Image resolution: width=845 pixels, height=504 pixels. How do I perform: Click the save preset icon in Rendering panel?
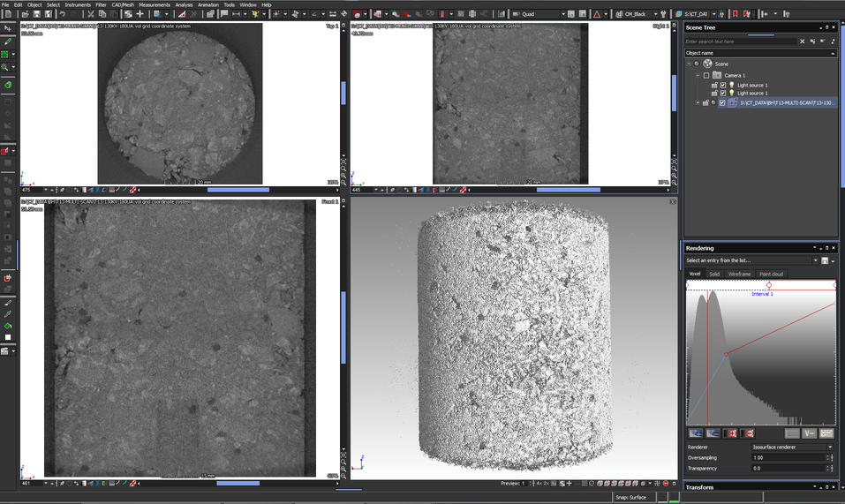point(825,260)
